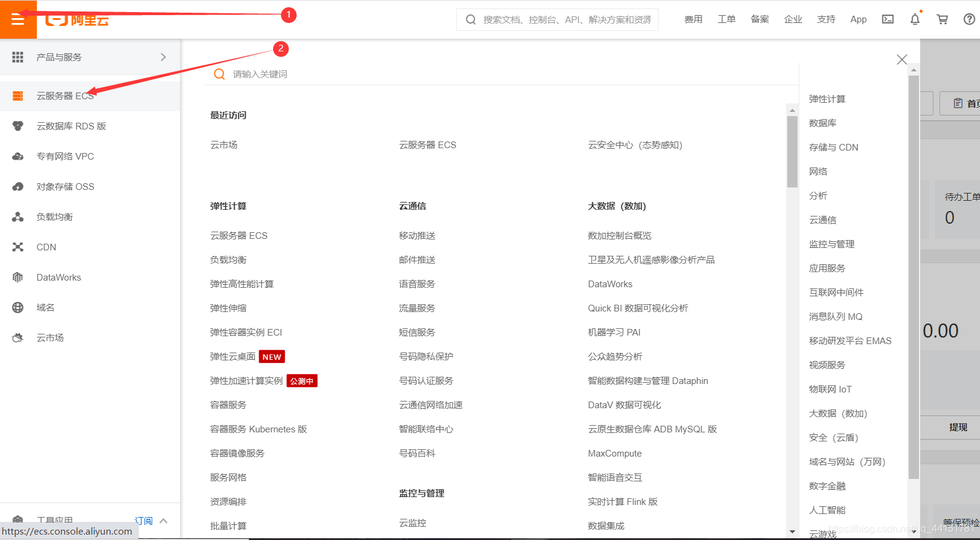
Task: Click the DataWorks icon in sidebar
Action: click(18, 277)
